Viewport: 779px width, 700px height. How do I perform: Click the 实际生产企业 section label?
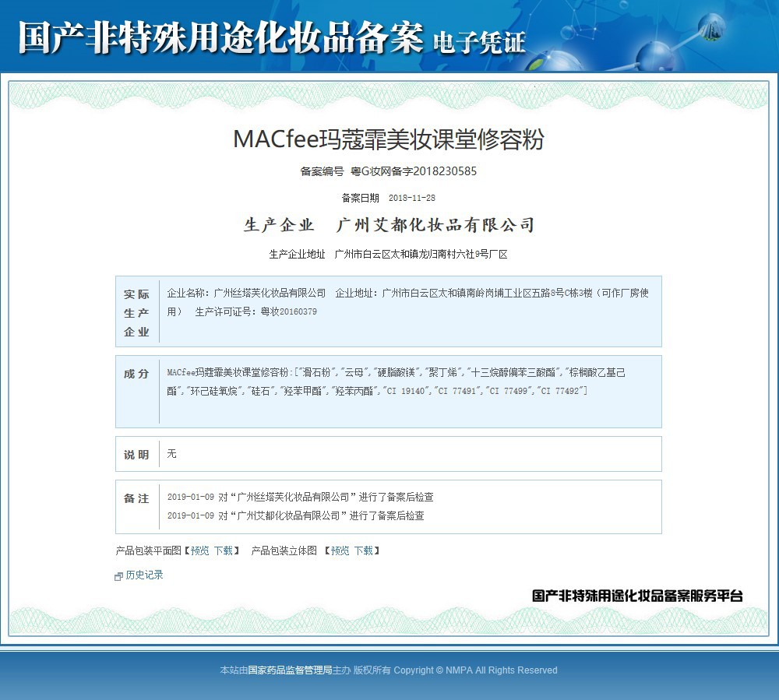pyautogui.click(x=136, y=313)
